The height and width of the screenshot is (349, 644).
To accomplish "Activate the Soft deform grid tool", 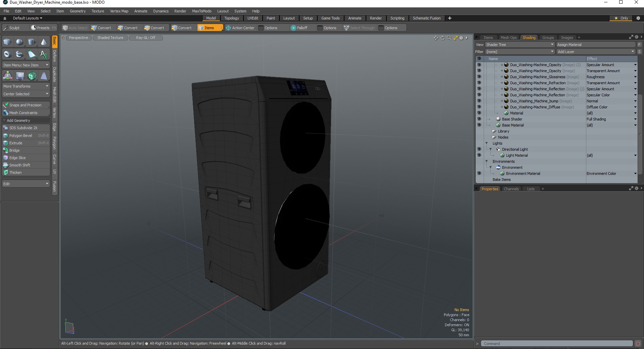I will pos(20,76).
